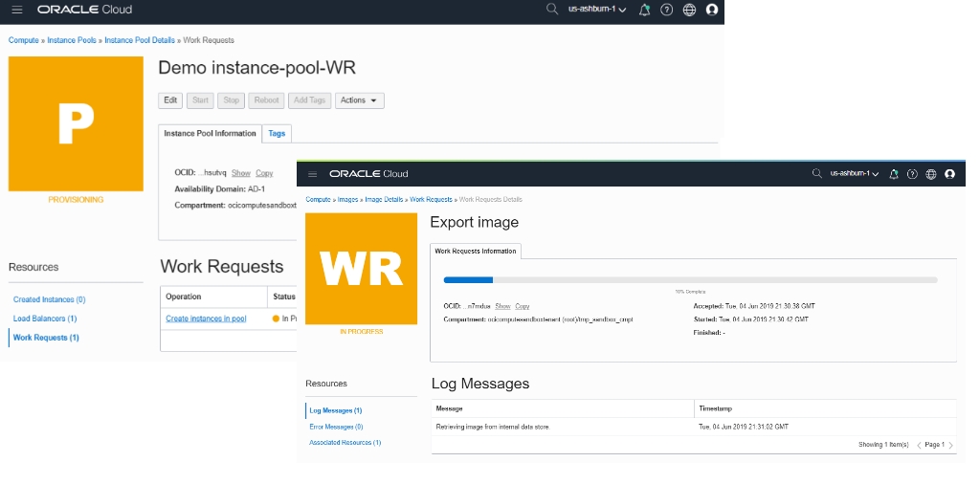
Task: Click the Stop button
Action: 232,100
